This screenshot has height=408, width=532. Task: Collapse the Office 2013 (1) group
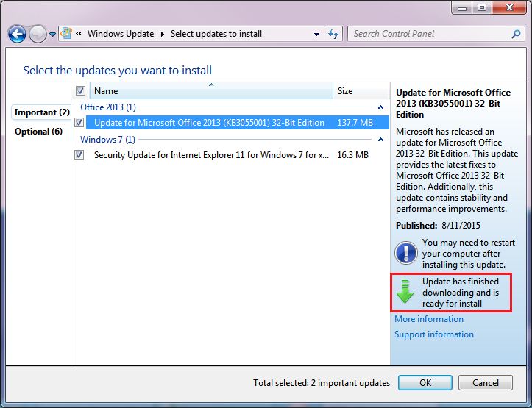coord(380,107)
